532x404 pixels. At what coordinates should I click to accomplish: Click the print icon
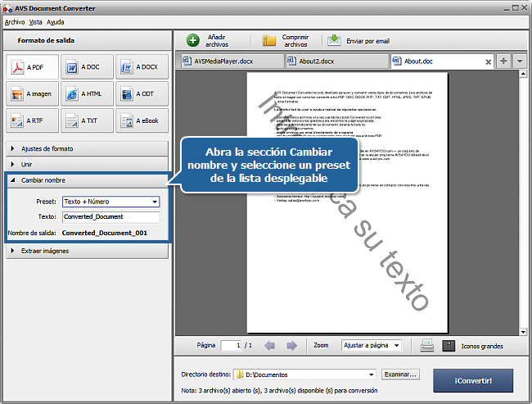[426, 346]
